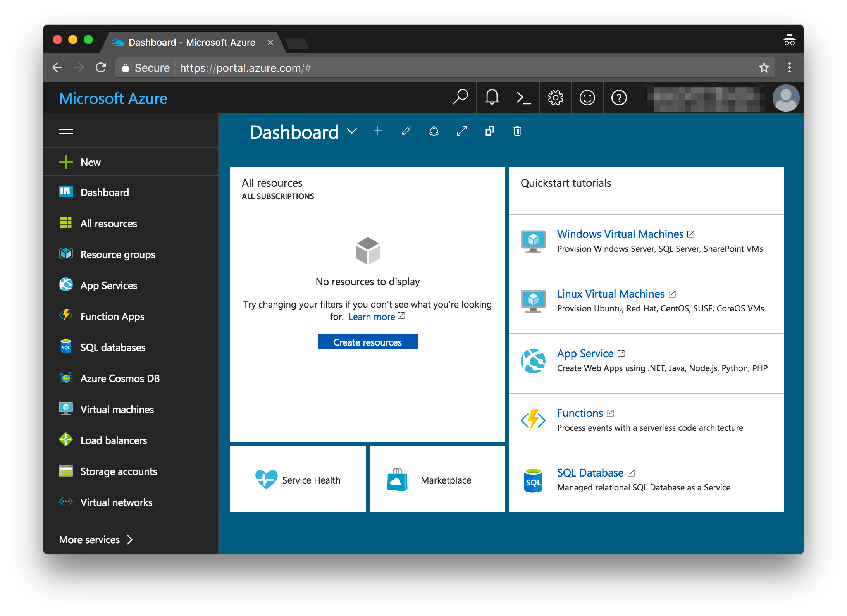Click the Chrome incognito icon

[x=789, y=40]
